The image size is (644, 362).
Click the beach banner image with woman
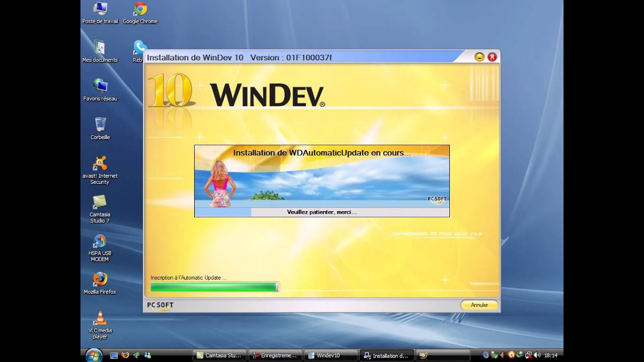322,176
